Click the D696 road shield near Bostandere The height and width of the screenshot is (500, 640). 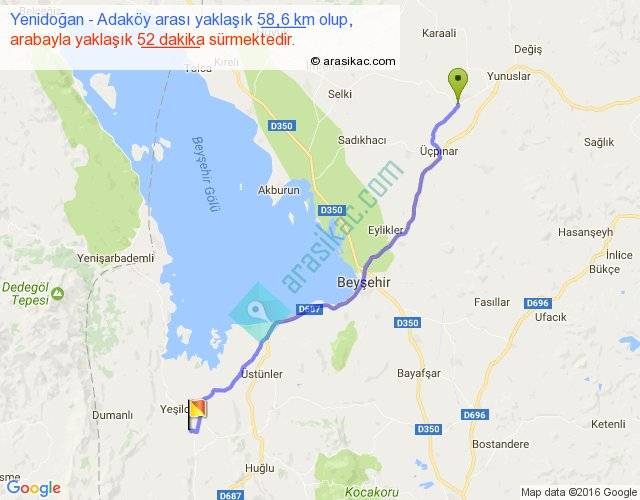[x=475, y=415]
